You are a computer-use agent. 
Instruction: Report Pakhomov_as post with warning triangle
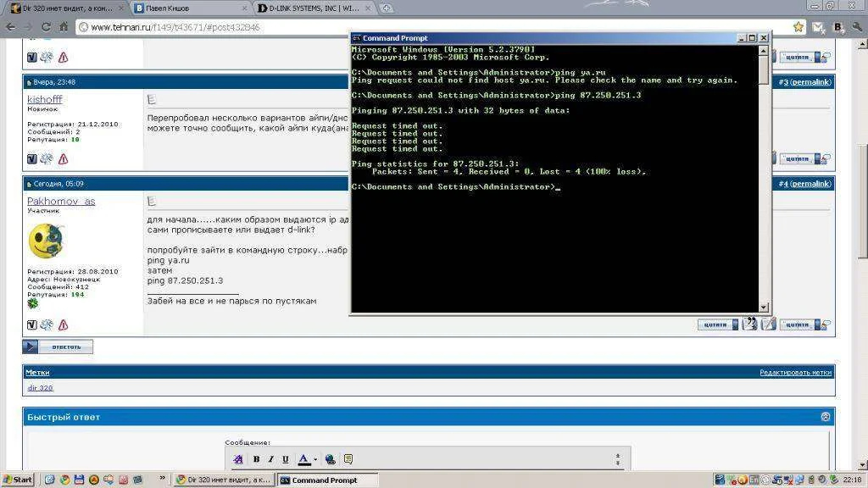(63, 324)
